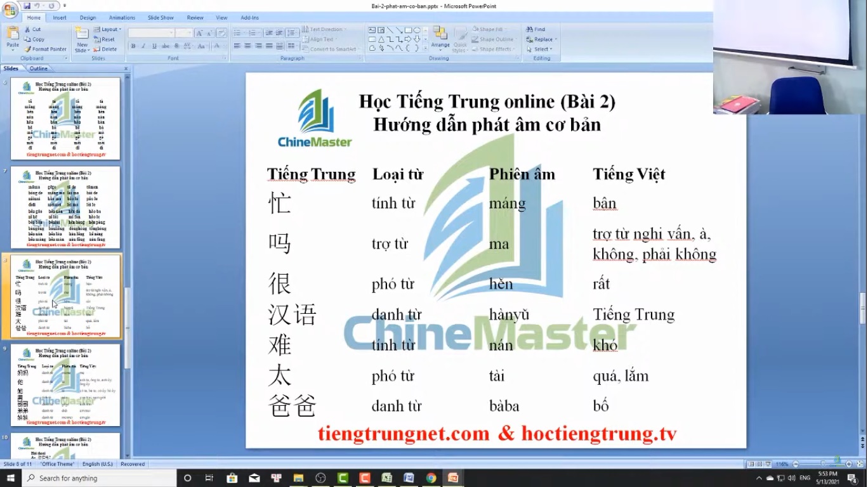Select the Rectangle shape in gallery
The image size is (868, 487).
408,30
